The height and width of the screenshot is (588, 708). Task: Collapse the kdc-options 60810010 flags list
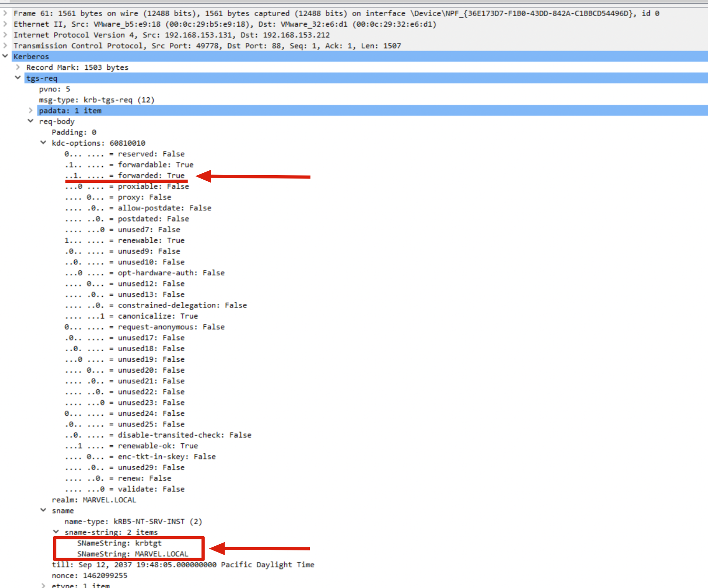(43, 143)
